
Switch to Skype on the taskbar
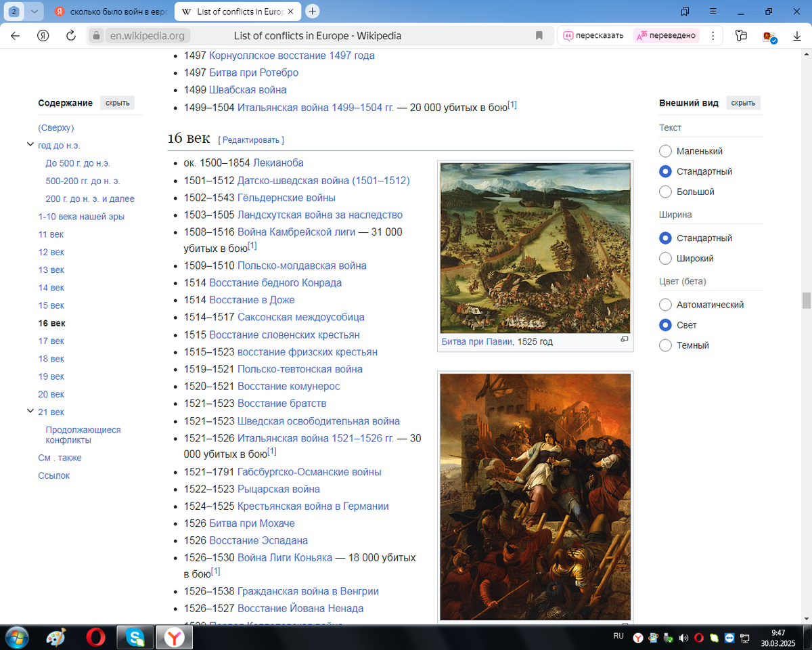(135, 637)
